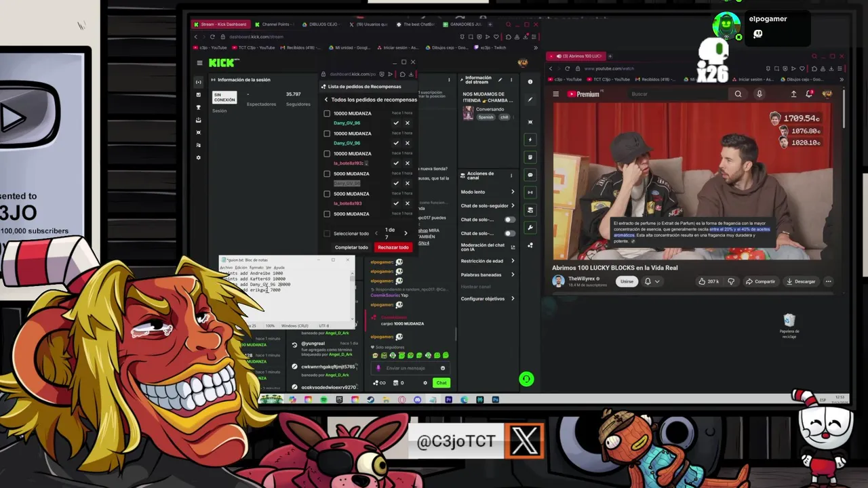Check the last 5000 MUDANZA request checkbox

pyautogui.click(x=327, y=214)
